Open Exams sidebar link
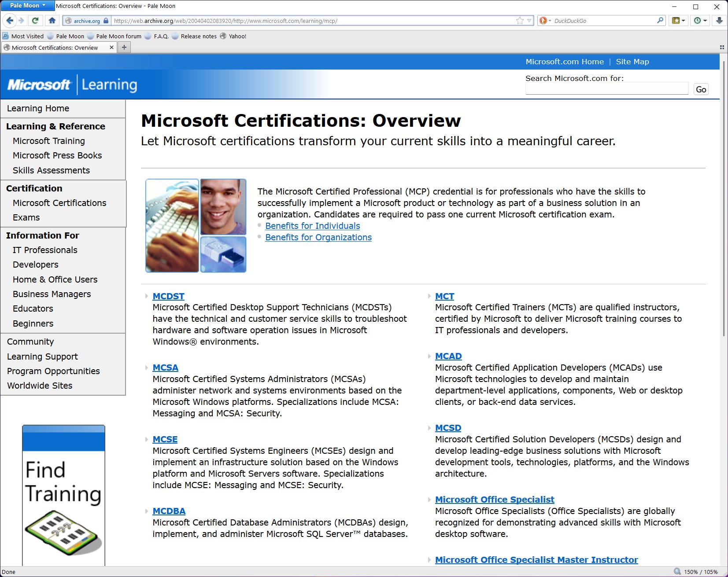Screen dimensions: 728x577 (26, 217)
